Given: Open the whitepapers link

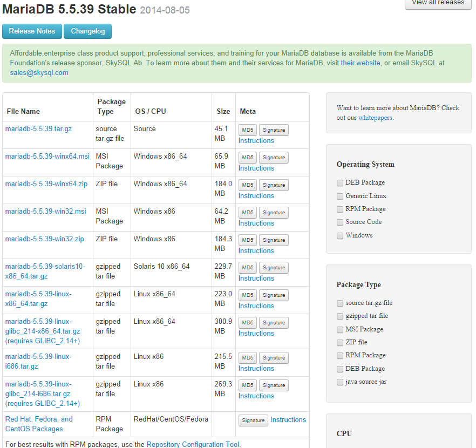Looking at the screenshot, I should coord(375,118).
